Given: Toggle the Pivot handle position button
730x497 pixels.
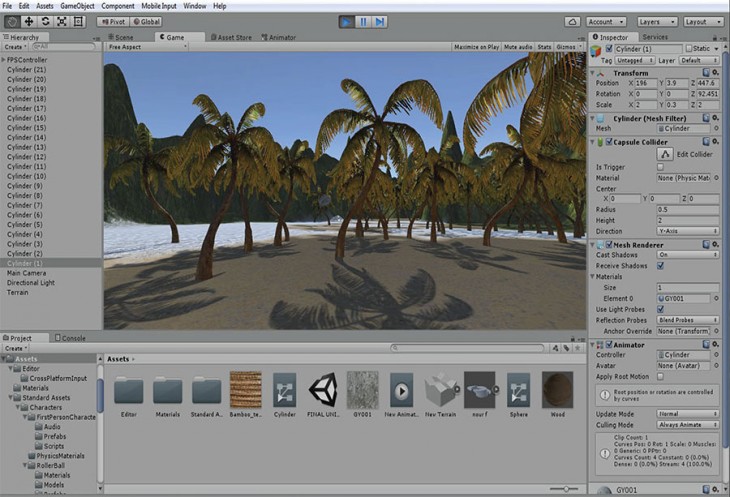Looking at the screenshot, I should click(x=112, y=21).
